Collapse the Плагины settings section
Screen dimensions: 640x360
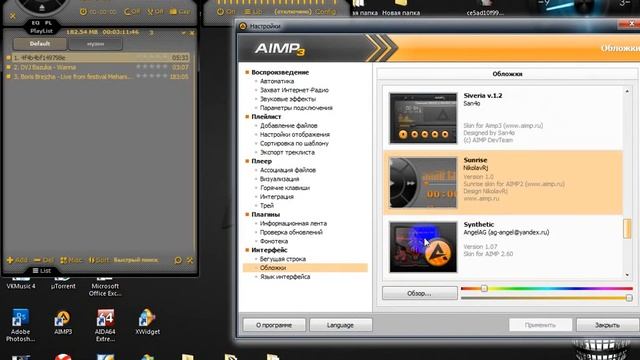click(x=247, y=214)
